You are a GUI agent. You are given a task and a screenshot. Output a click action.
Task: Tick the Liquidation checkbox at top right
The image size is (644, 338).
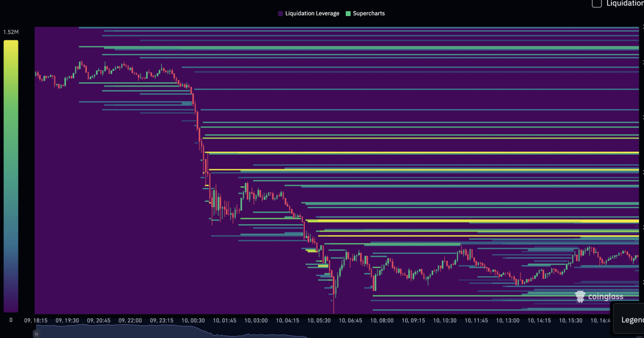click(x=596, y=3)
